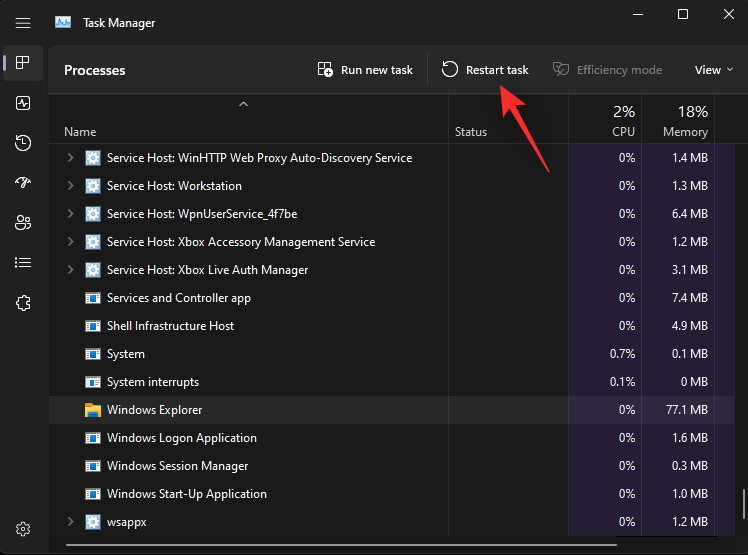Select the System interrupts process name
Viewport: 748px width, 555px height.
coord(153,382)
